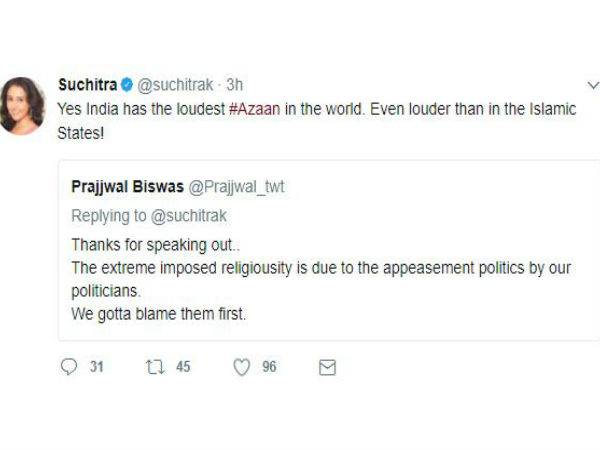Viewport: 600px width, 450px height.
Task: Expand tweet options chevron arrow
Action: tap(593, 85)
